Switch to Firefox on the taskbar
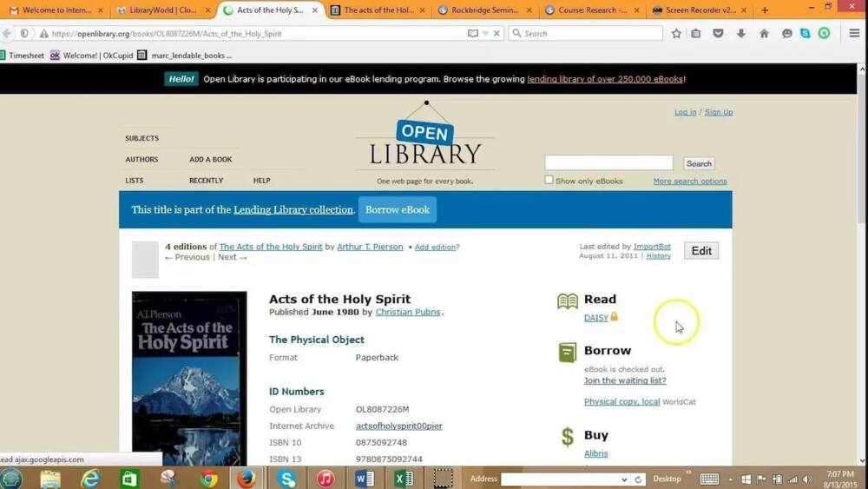Viewport: 868px width, 489px height. tap(247, 478)
